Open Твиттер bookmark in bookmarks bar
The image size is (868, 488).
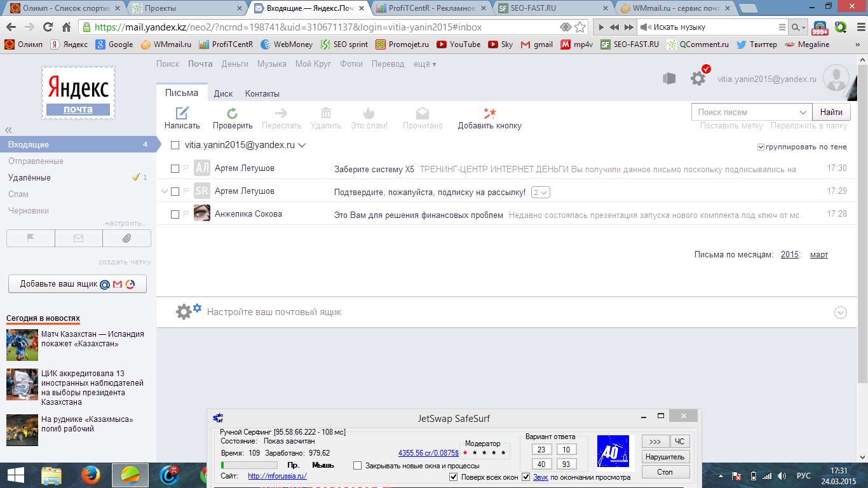tap(757, 44)
